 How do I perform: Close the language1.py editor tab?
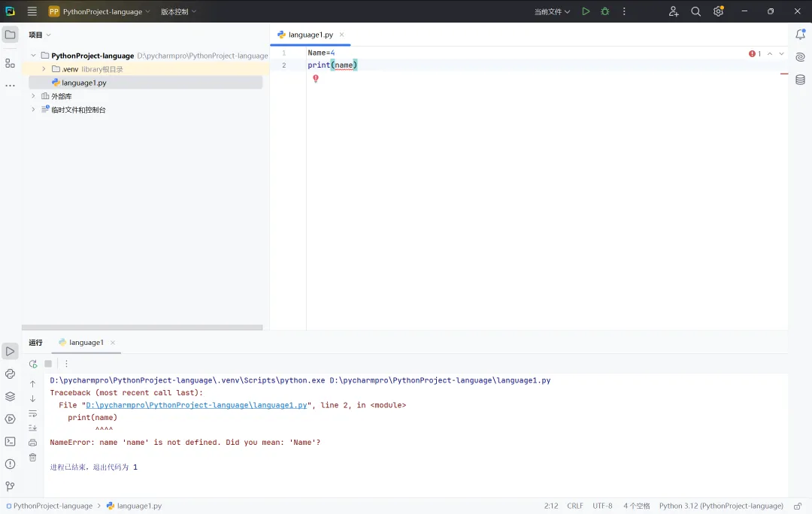click(x=342, y=35)
